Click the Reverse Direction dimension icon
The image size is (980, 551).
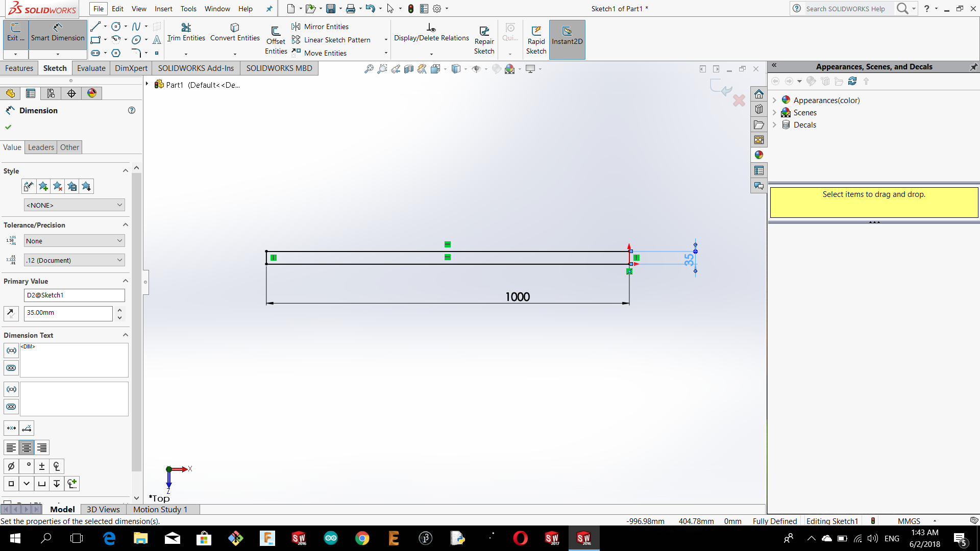point(11,313)
